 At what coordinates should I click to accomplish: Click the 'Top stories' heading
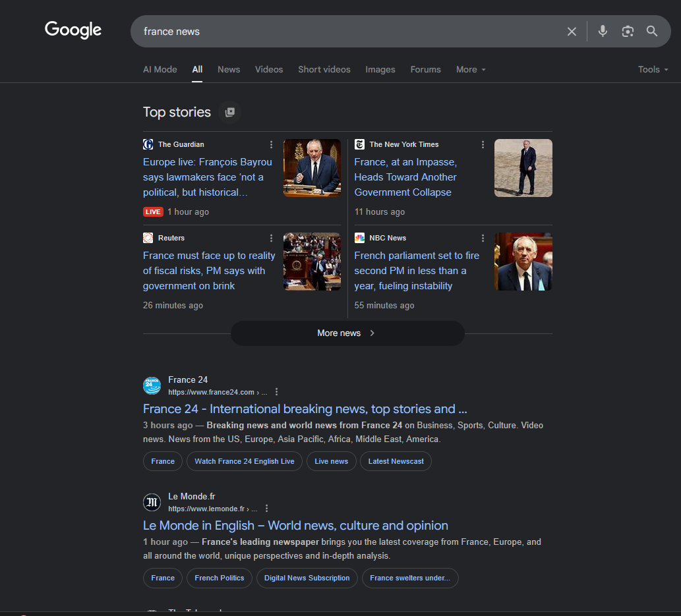177,112
